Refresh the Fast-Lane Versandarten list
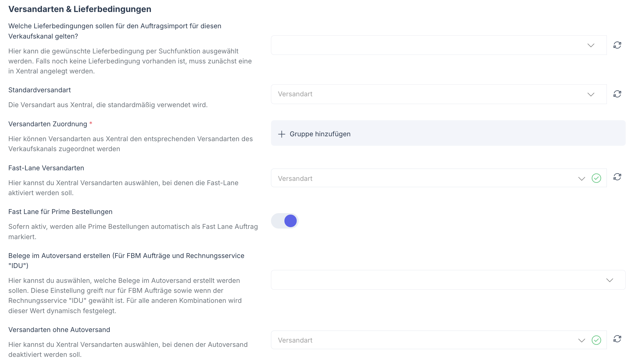Screen dimensions: 634x364 pyautogui.click(x=617, y=177)
